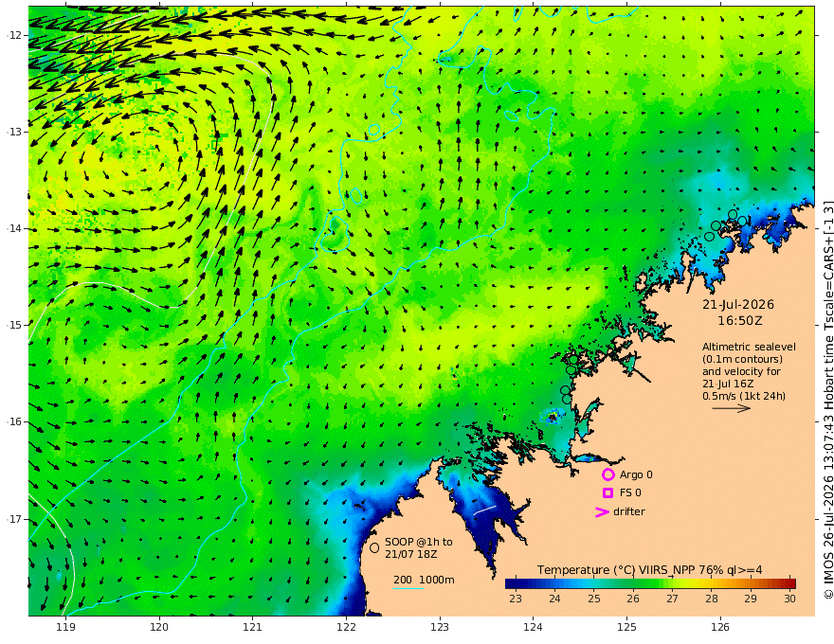Click the 'SOOP @1h to' legend text

point(419,542)
